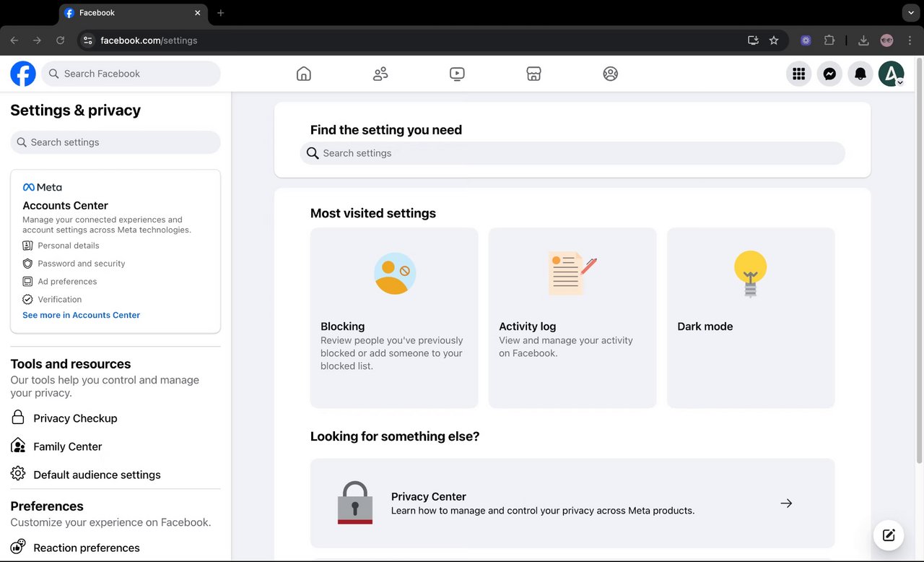
Task: Select Default audience settings in sidebar
Action: point(97,475)
